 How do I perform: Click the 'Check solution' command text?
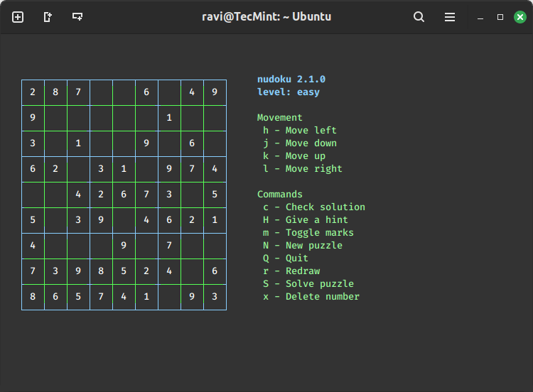pyautogui.click(x=325, y=207)
